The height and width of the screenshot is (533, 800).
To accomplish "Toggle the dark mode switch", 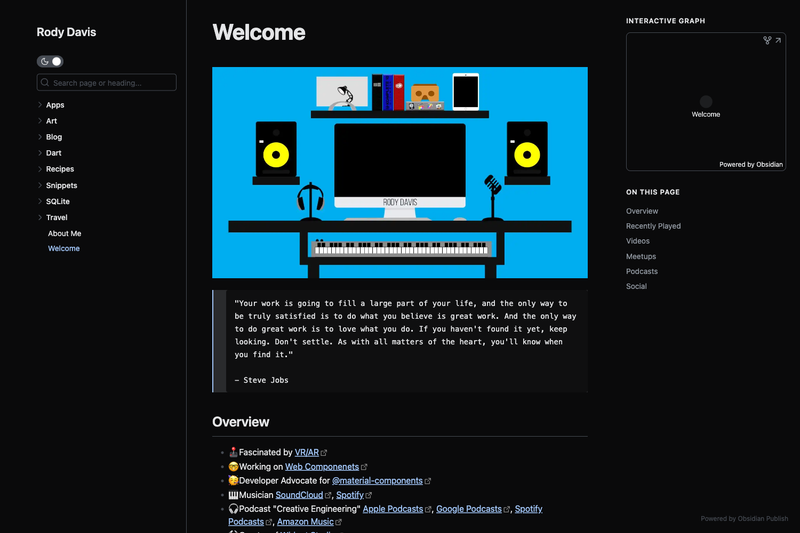I will tap(50, 61).
